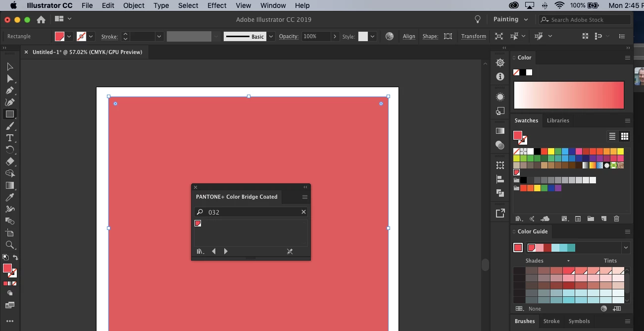Open the Arrange Documents dropdown
644x331 pixels.
tap(63, 19)
